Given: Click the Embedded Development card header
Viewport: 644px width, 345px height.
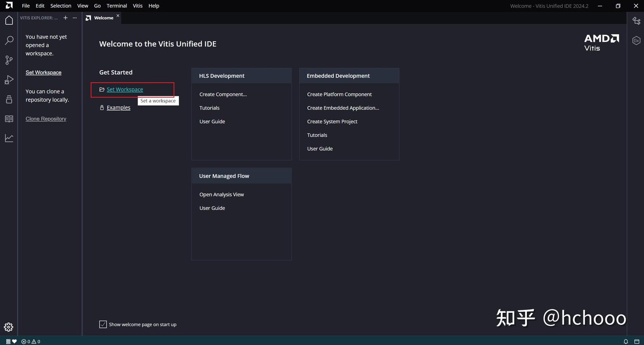Looking at the screenshot, I should pos(349,76).
